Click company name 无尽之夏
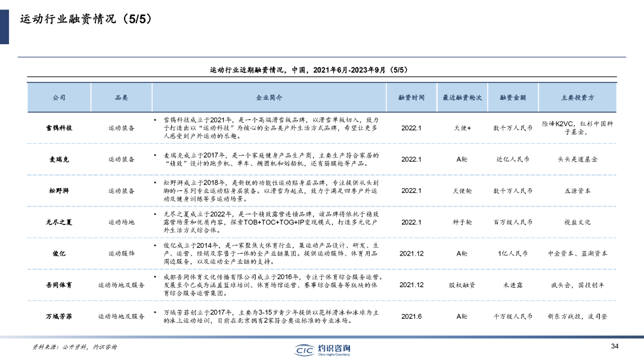This screenshot has height=363, width=644. click(59, 223)
